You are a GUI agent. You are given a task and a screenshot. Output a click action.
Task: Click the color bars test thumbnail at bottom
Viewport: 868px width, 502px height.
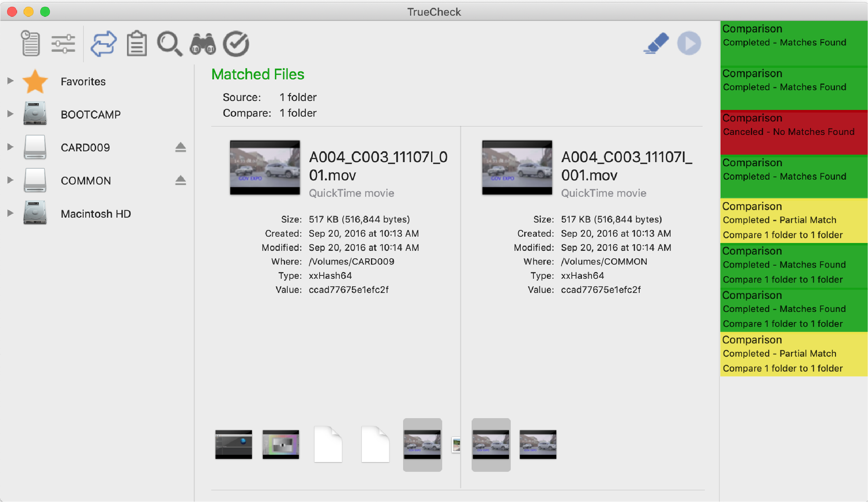click(x=280, y=444)
